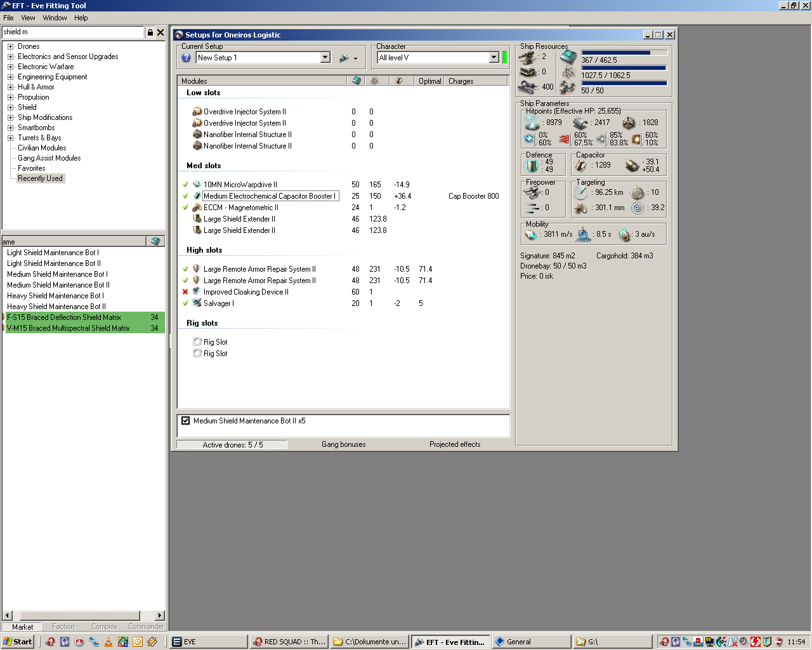Viewport: 812px width, 650px height.
Task: Switch to the Complex tab
Action: click(104, 627)
